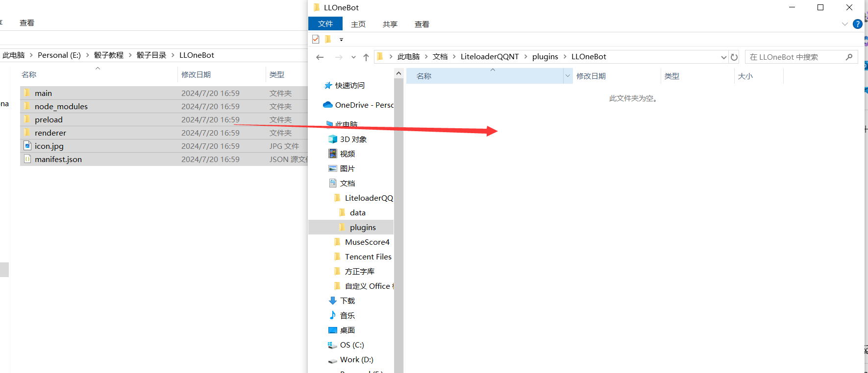868x373 pixels.
Task: Expand the address bar history dropdown
Action: pyautogui.click(x=723, y=57)
